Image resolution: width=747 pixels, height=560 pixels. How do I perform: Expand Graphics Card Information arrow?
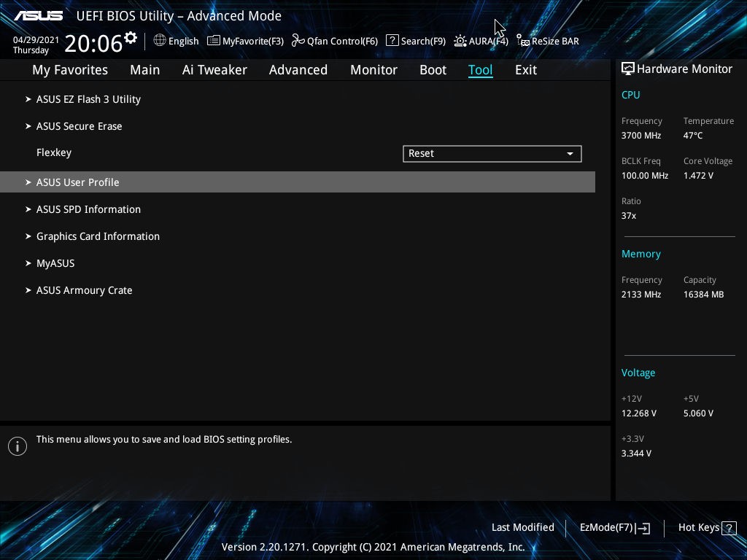pyautogui.click(x=28, y=236)
